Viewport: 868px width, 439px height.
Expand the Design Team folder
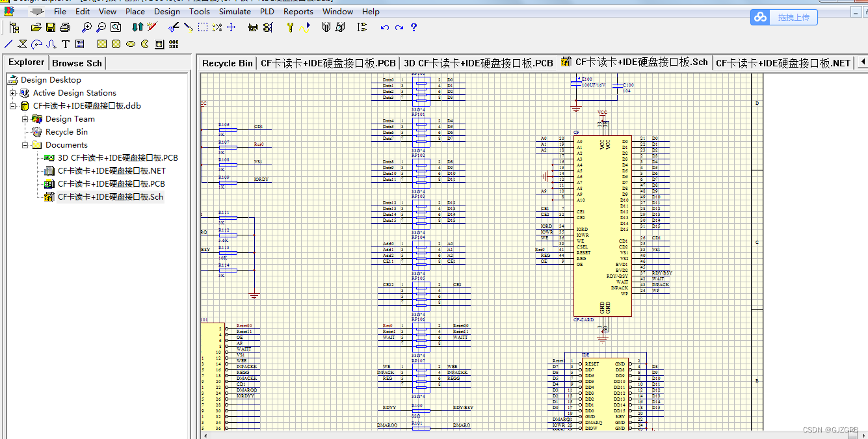tap(25, 118)
